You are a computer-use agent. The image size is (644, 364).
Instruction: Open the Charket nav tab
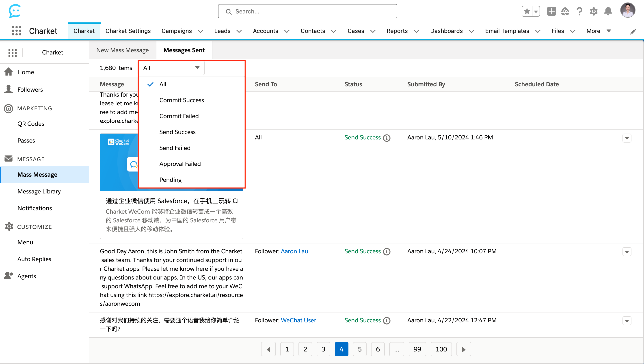[x=84, y=31]
